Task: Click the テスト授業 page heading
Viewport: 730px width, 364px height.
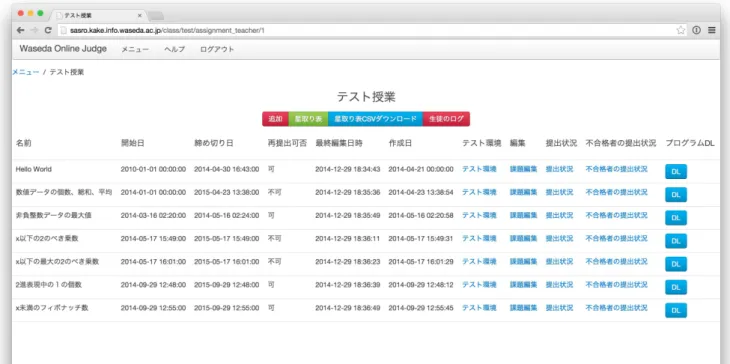Action: point(366,97)
